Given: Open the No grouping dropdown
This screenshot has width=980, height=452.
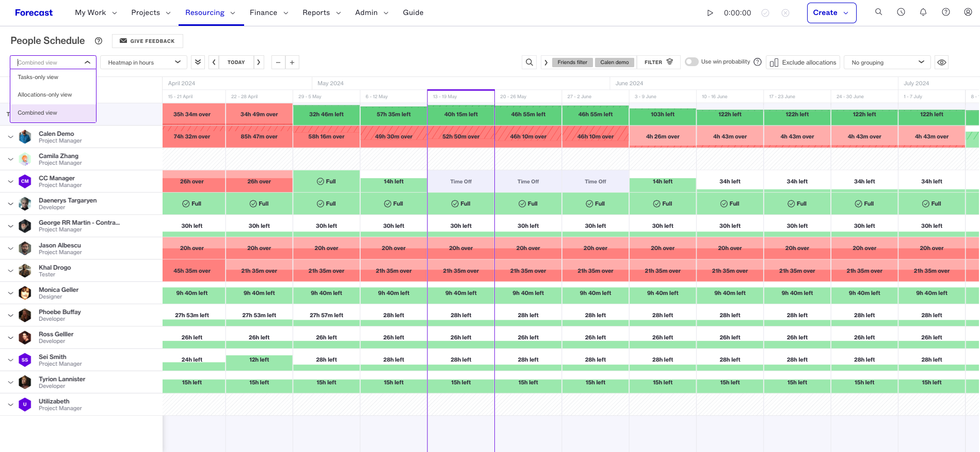Looking at the screenshot, I should (x=887, y=63).
